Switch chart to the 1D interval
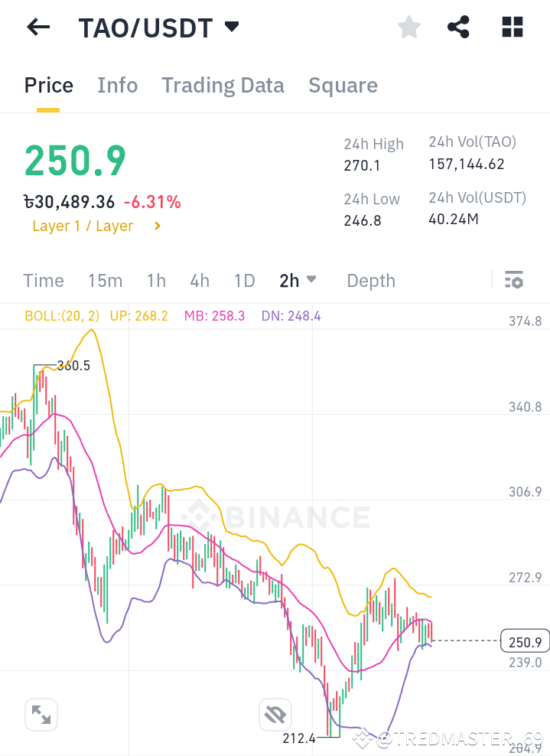Image resolution: width=550 pixels, height=756 pixels. point(244,280)
